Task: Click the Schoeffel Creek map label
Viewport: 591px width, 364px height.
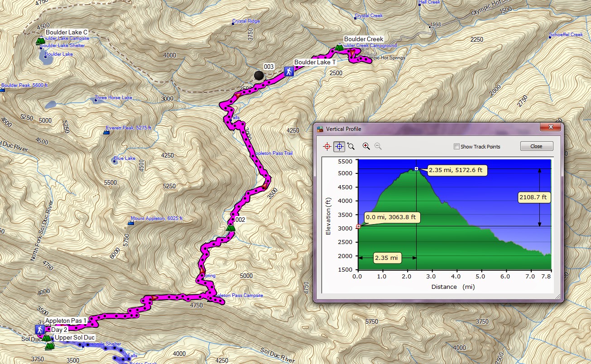Action: click(x=566, y=35)
